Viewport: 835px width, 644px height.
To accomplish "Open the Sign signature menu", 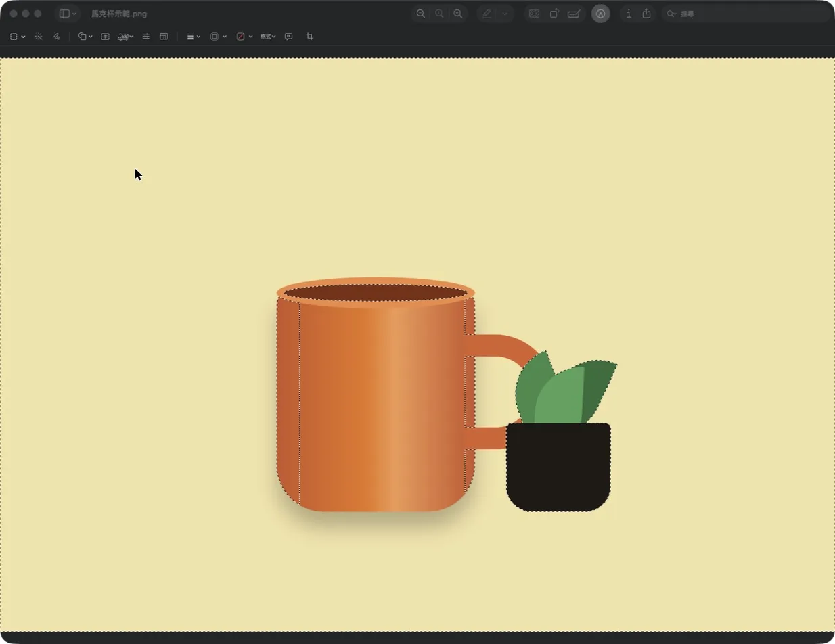I will click(x=125, y=37).
